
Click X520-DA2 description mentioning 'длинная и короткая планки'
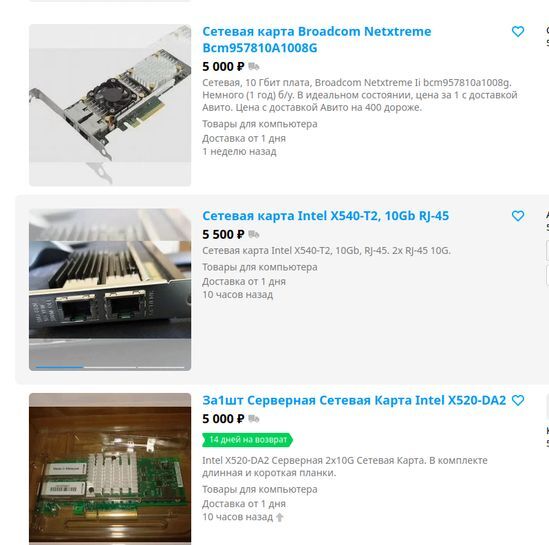tap(345, 467)
